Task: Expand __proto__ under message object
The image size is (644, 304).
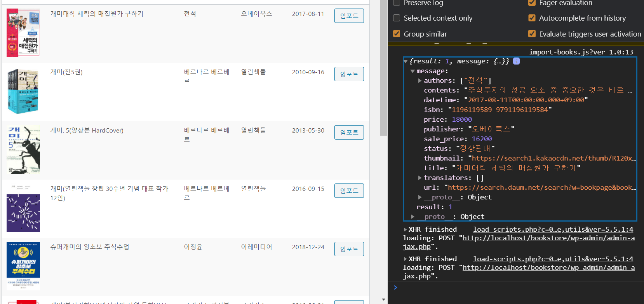Action: [420, 197]
